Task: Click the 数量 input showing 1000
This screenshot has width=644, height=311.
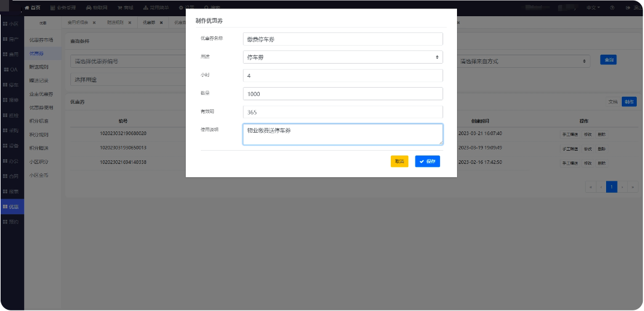Action: click(x=343, y=94)
